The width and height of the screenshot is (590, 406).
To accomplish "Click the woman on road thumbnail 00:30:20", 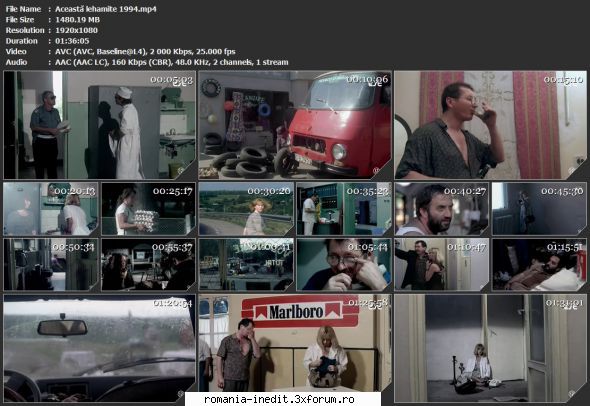I will (246, 209).
